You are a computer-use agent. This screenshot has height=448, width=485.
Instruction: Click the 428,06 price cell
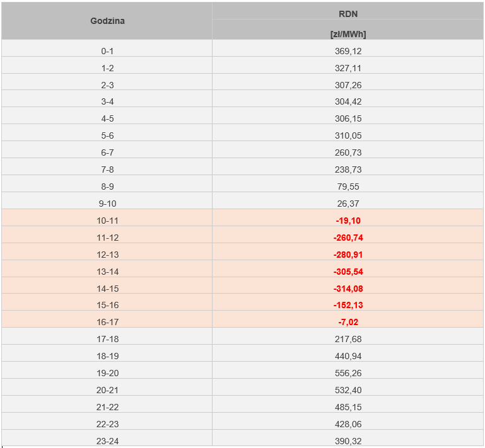pyautogui.click(x=348, y=424)
